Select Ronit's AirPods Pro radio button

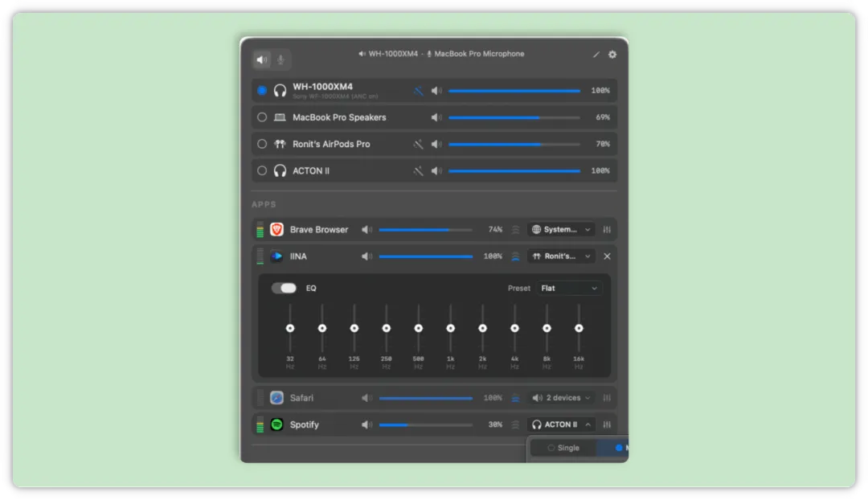(x=262, y=144)
